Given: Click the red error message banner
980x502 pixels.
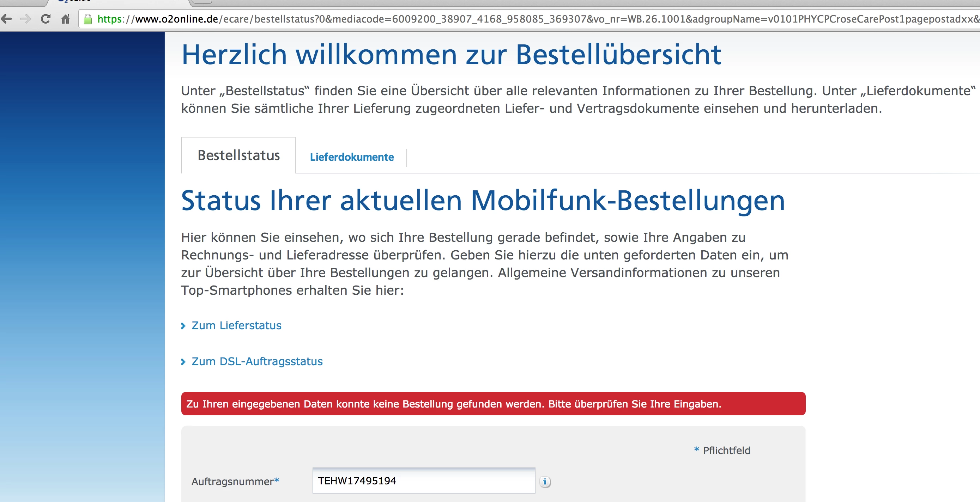Looking at the screenshot, I should (493, 404).
